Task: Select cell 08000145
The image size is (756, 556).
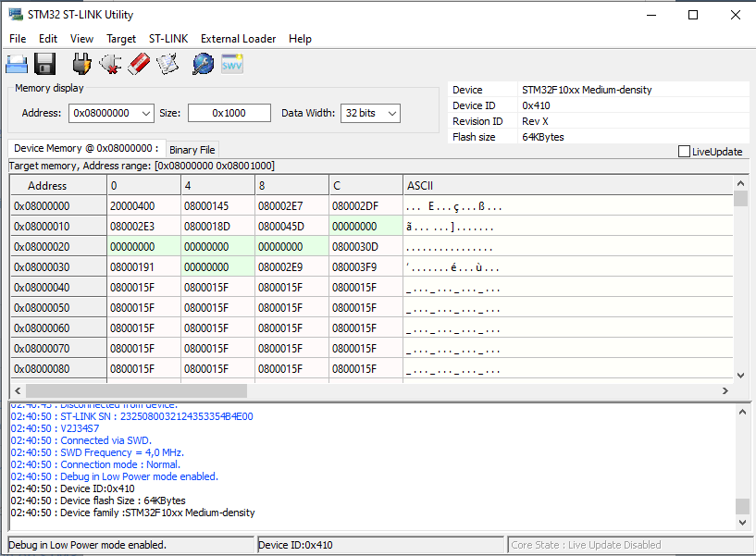Action: point(217,206)
